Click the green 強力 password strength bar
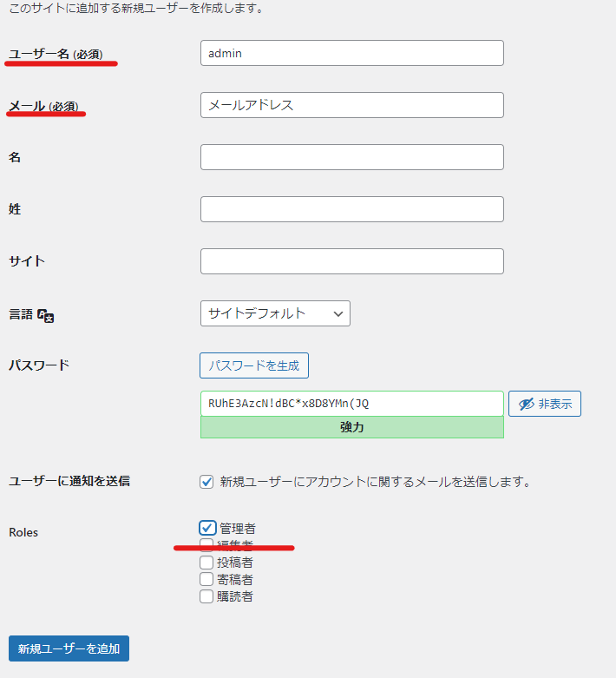The width and height of the screenshot is (616, 678). tap(351, 427)
